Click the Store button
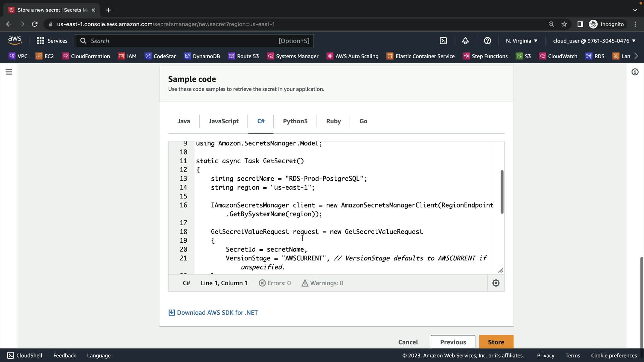The height and width of the screenshot is (362, 644). pos(496,342)
